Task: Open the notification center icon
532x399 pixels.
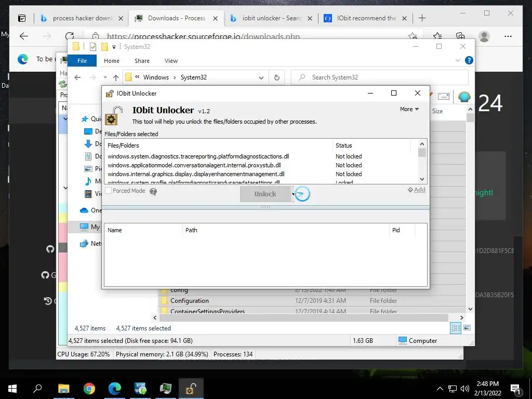Action: [515, 389]
